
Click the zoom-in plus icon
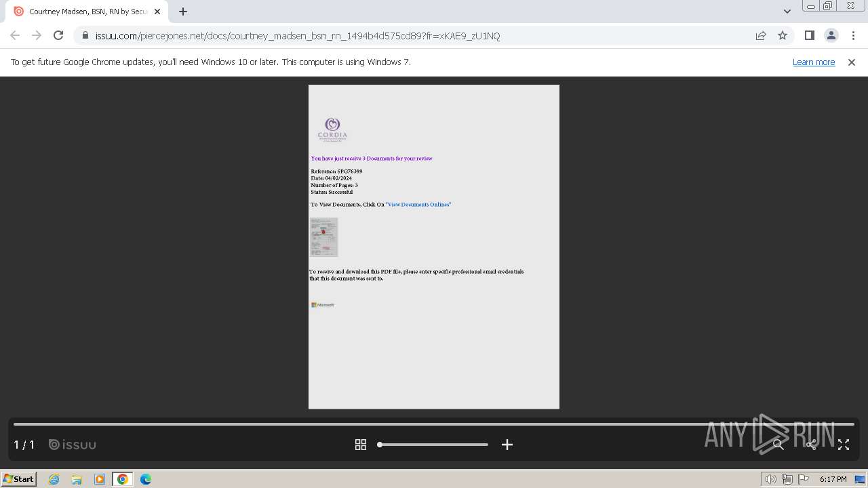point(507,445)
